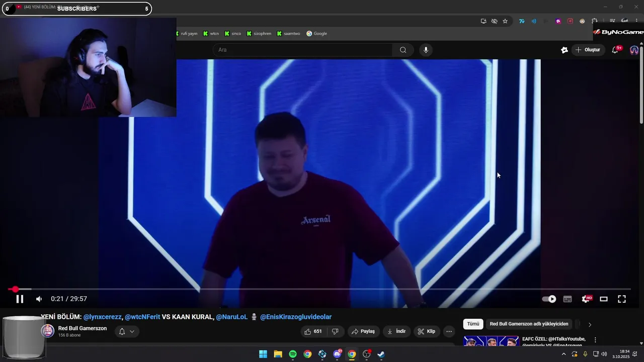Dislike the video with the thumbs-down button
Viewport: 644px width, 362px height.
click(x=335, y=331)
